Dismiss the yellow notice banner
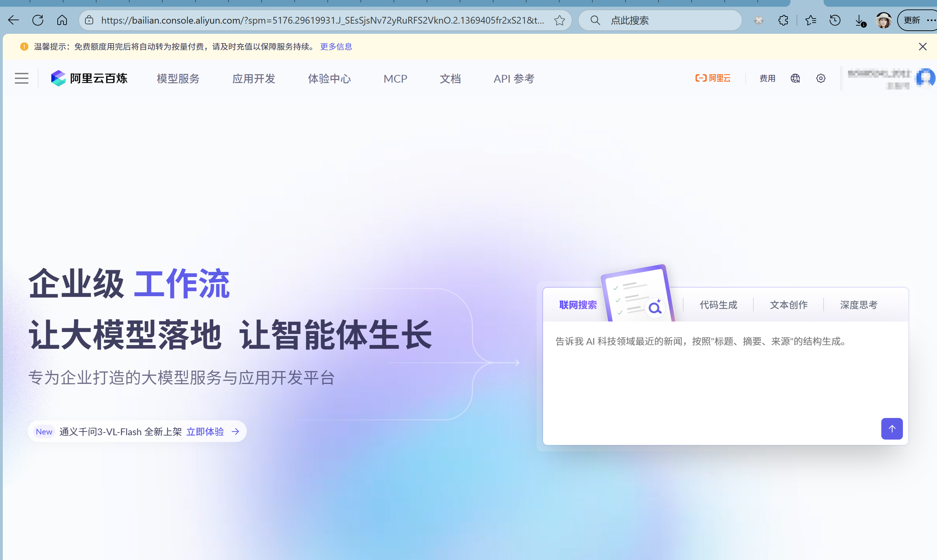The height and width of the screenshot is (560, 937). [922, 47]
